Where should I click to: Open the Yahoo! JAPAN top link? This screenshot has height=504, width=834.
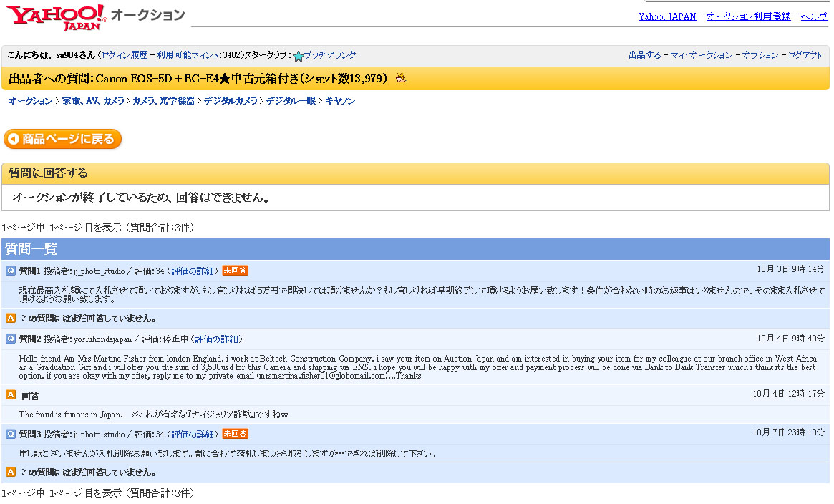coord(667,16)
